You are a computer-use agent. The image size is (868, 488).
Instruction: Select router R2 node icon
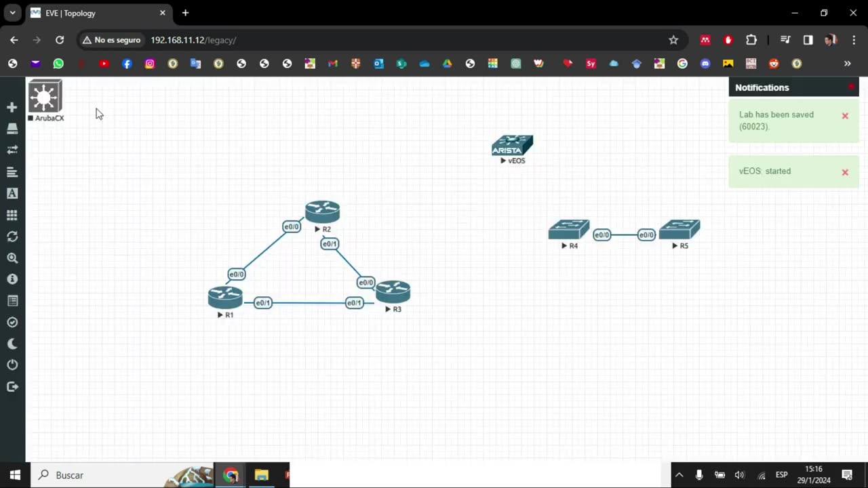[322, 212]
